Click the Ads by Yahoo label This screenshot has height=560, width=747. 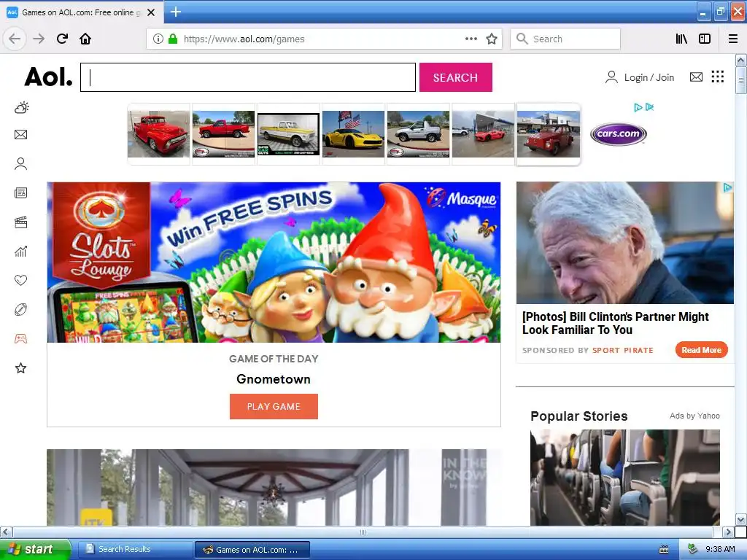click(x=694, y=416)
